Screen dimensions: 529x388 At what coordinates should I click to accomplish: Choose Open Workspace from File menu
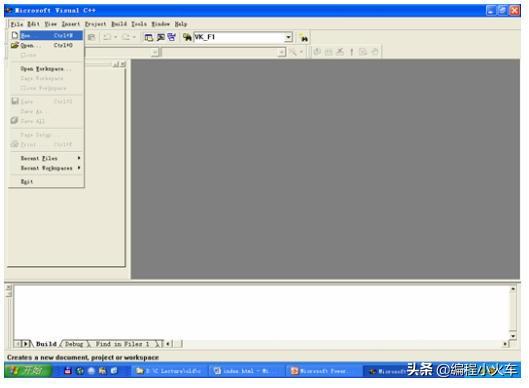pos(46,69)
